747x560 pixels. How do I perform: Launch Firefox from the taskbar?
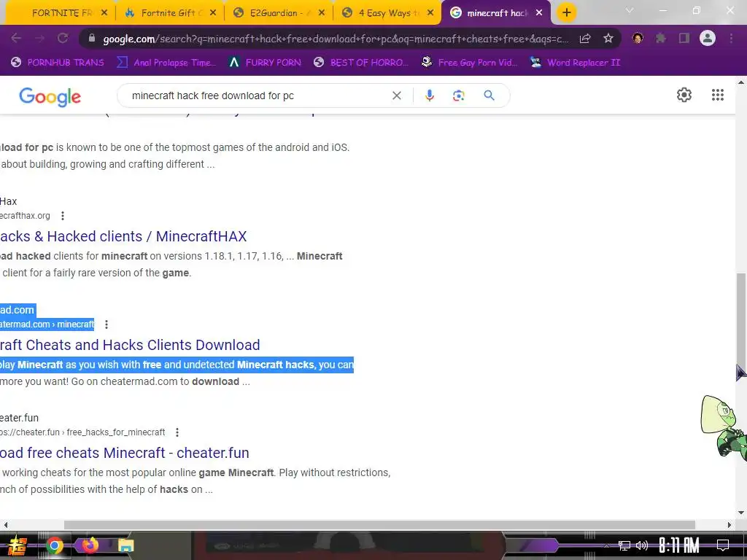coord(90,545)
